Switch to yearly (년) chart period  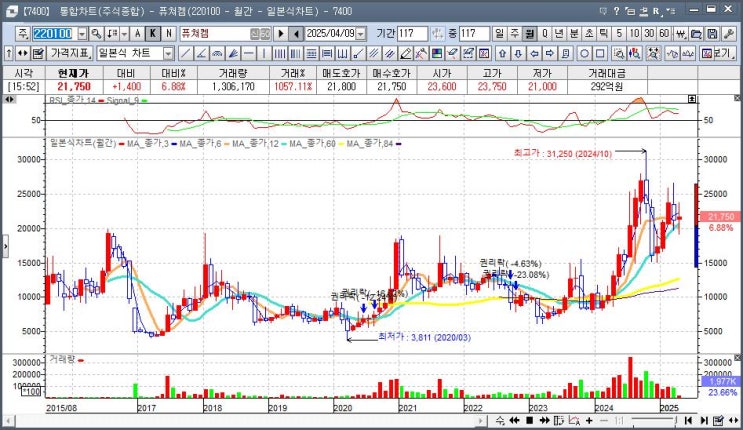(x=559, y=34)
